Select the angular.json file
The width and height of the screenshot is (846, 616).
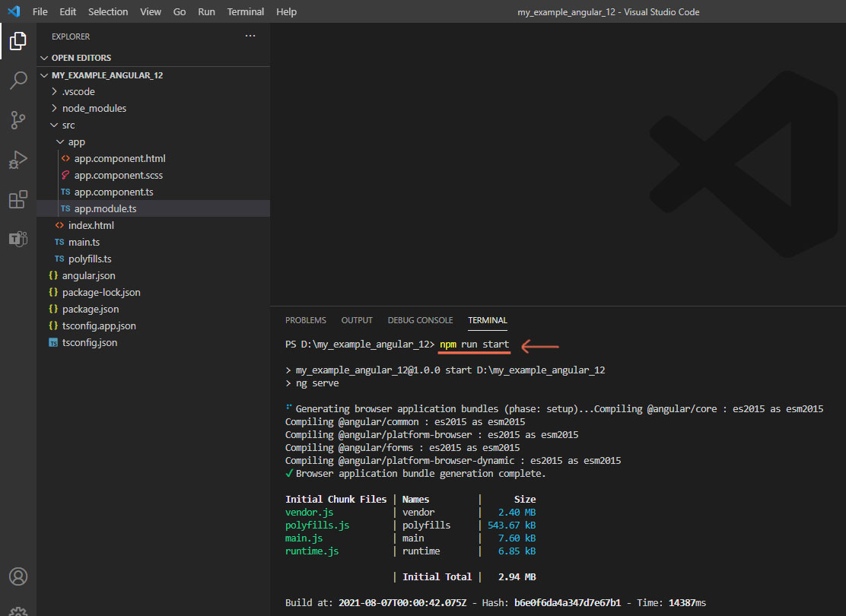pyautogui.click(x=88, y=275)
